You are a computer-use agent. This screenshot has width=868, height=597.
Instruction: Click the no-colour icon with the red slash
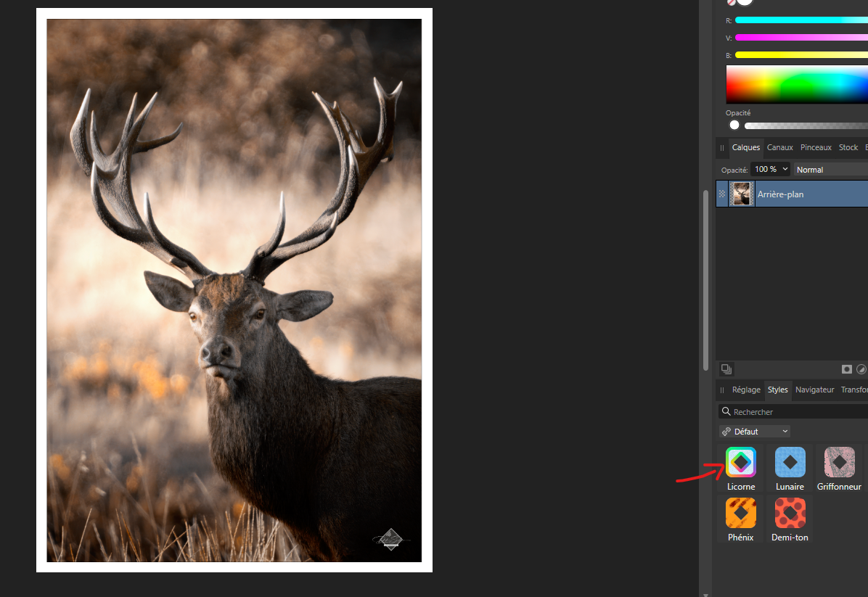coord(731,2)
